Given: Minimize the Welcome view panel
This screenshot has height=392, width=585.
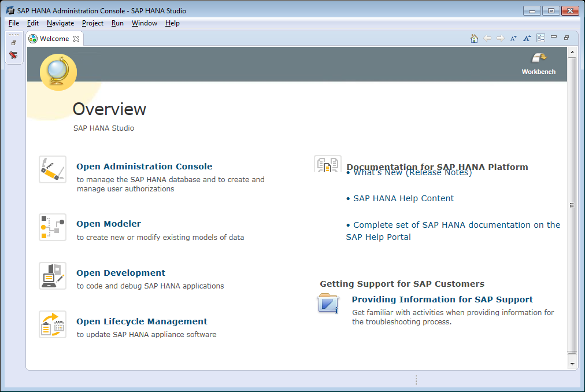Looking at the screenshot, I should click(554, 37).
